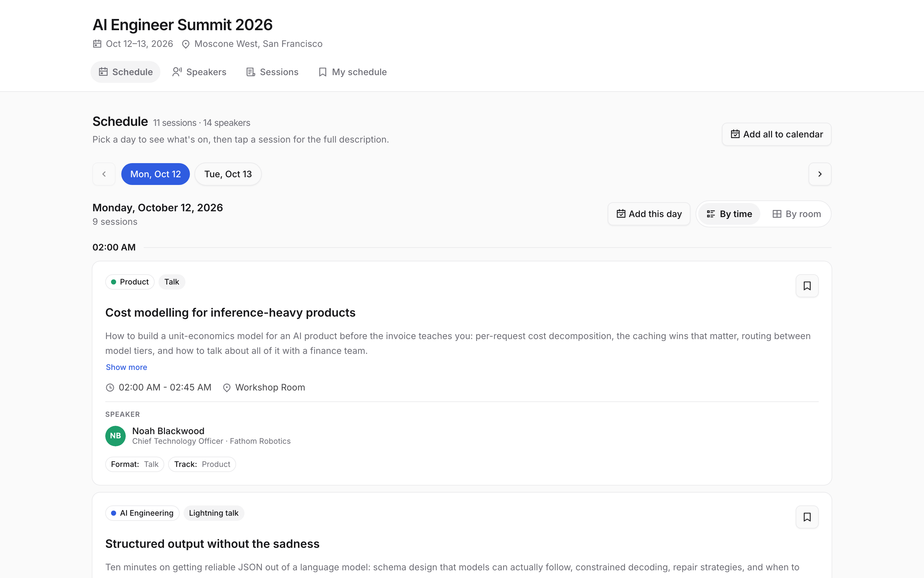Open Cost modelling for inference-heavy products title

click(230, 312)
